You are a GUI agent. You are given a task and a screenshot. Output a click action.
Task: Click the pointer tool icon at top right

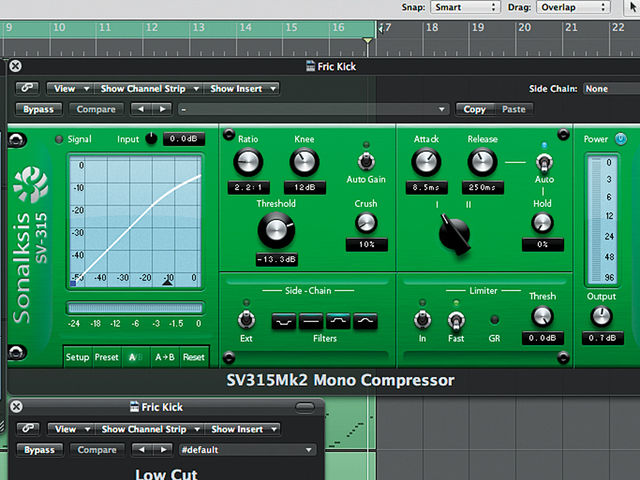pos(632,7)
